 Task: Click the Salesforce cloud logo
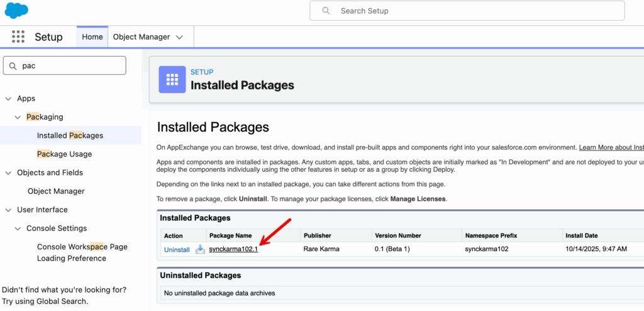click(16, 10)
